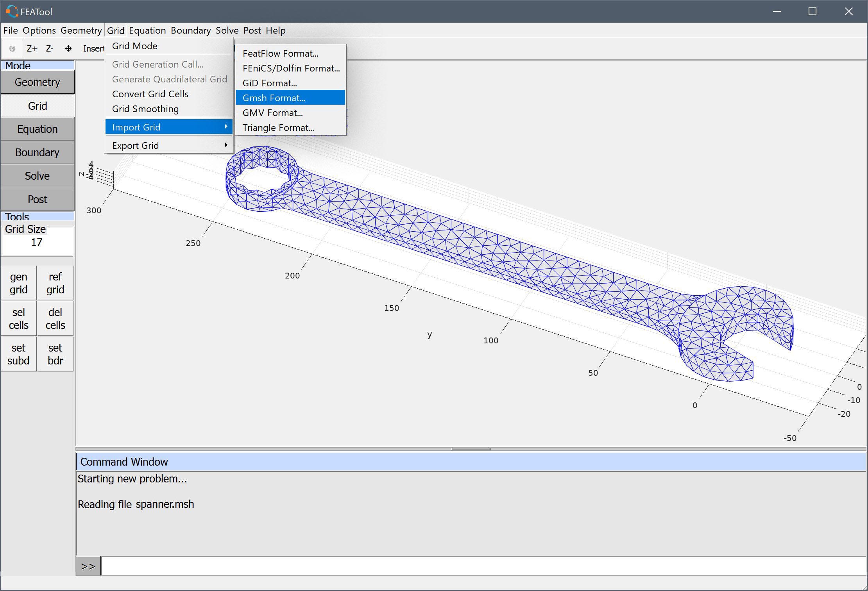Click the set bdr button
This screenshot has height=591, width=868.
55,354
